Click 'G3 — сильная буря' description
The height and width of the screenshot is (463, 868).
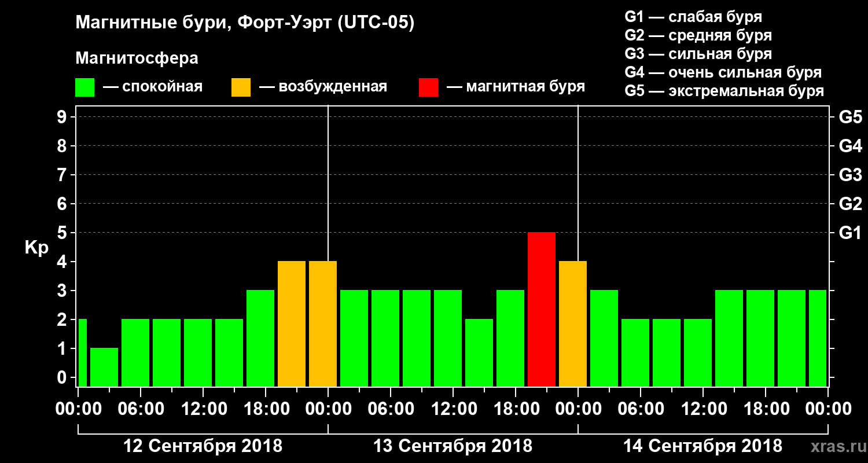coord(698,54)
